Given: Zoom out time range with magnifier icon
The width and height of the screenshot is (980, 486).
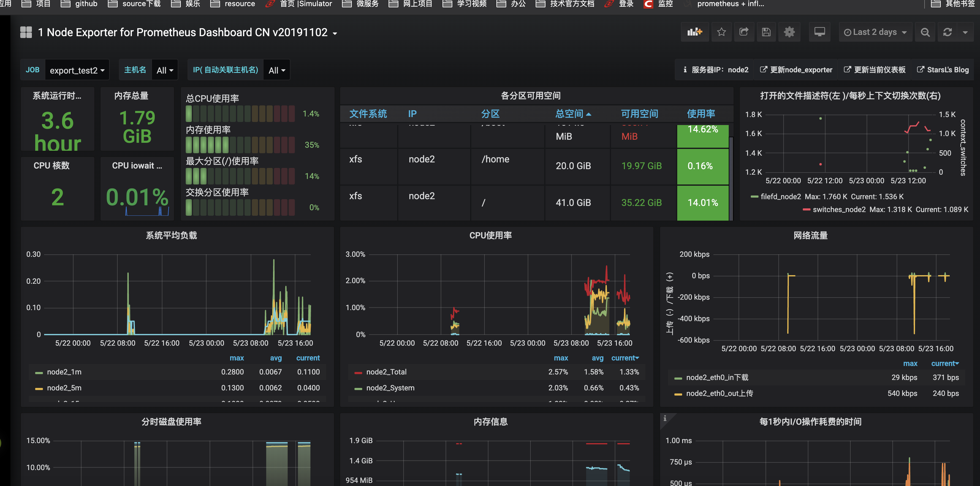Looking at the screenshot, I should [x=925, y=32].
